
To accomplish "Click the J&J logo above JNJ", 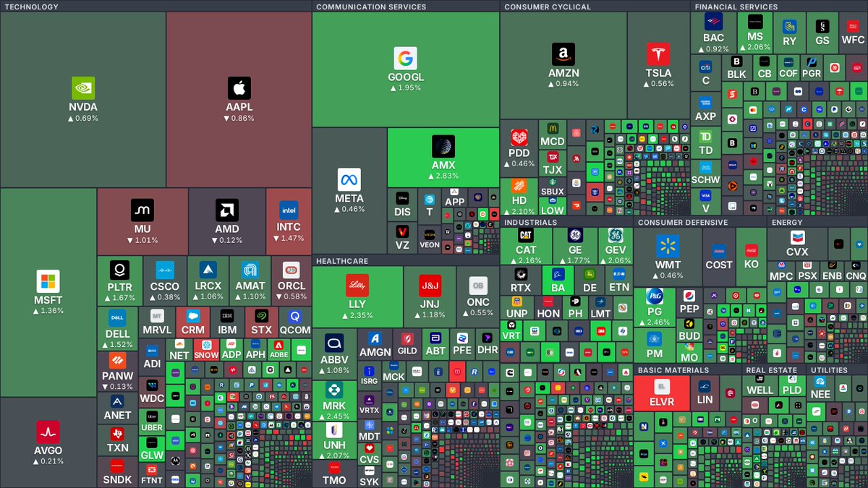I will point(430,286).
